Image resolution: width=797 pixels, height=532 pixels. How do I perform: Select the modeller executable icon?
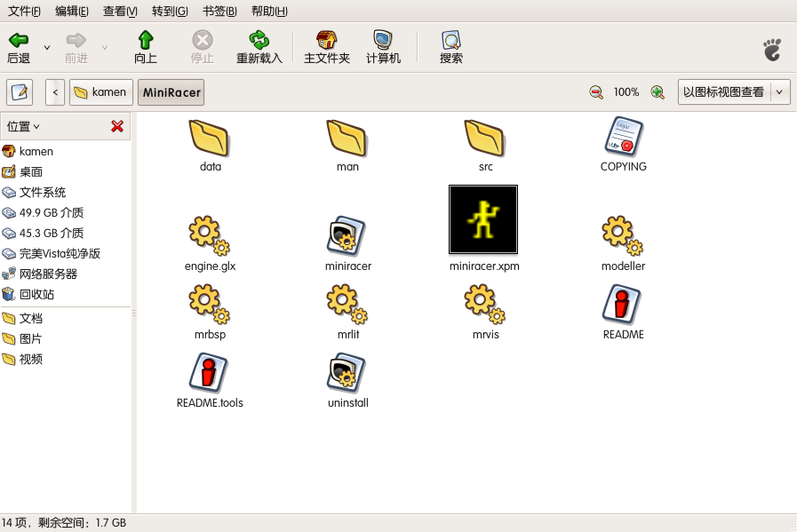623,235
